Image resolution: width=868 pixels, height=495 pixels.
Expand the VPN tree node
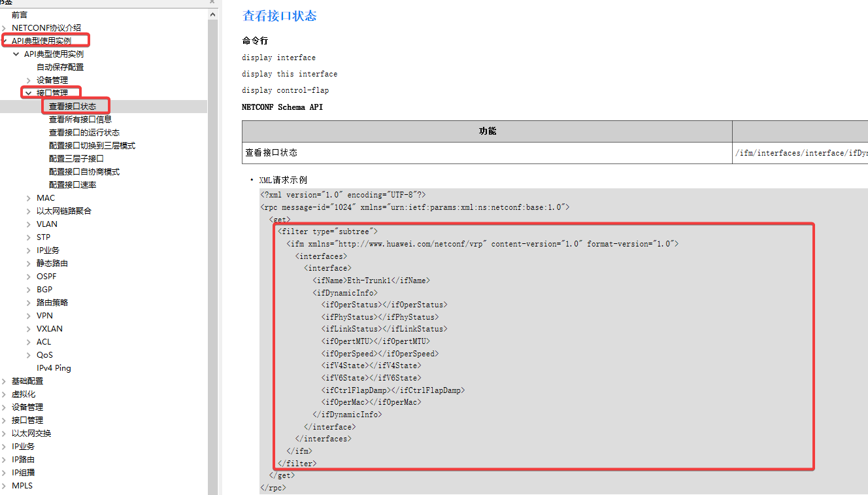(29, 316)
